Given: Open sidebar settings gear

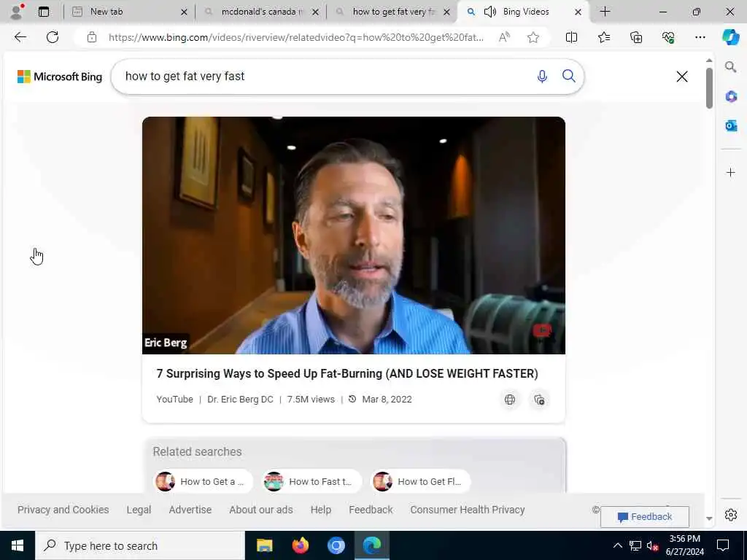Looking at the screenshot, I should [x=731, y=515].
